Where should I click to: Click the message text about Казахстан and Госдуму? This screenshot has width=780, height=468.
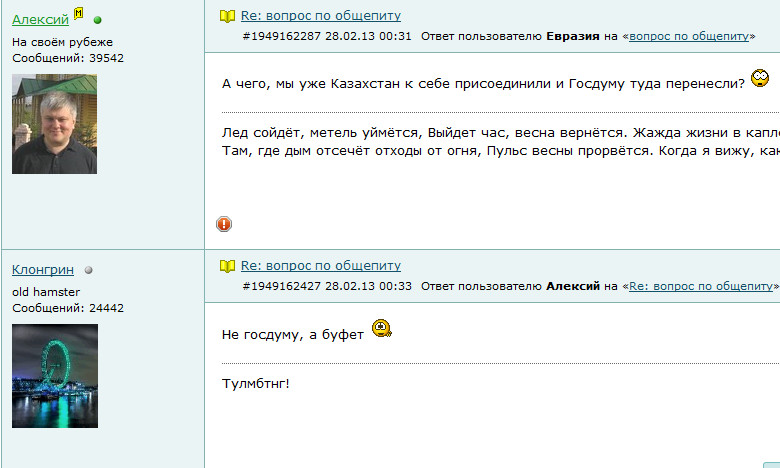point(484,84)
